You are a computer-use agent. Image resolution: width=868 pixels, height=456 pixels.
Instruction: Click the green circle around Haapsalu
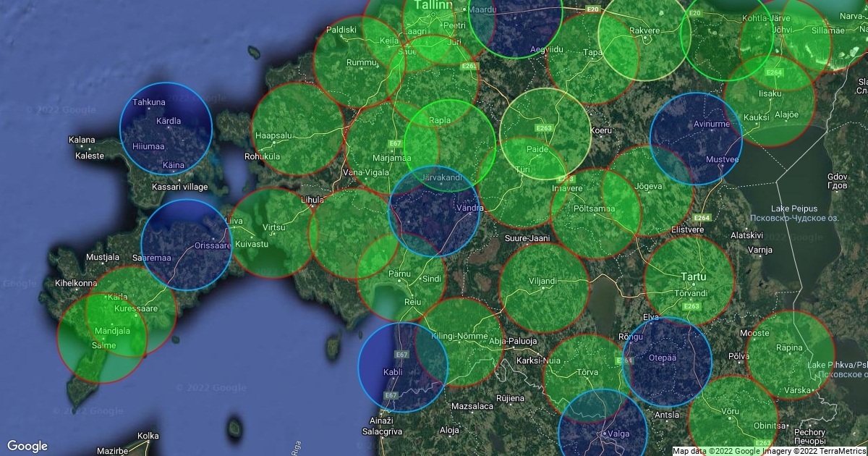point(297,130)
